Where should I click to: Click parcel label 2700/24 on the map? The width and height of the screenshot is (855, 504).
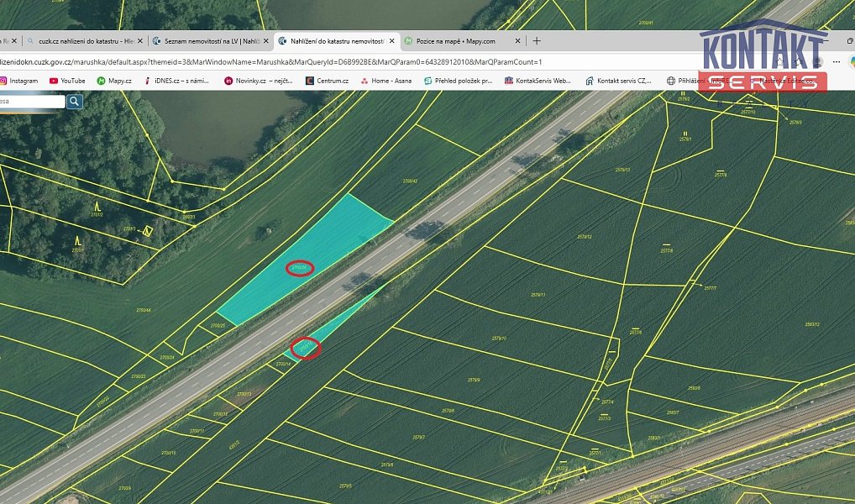167,358
